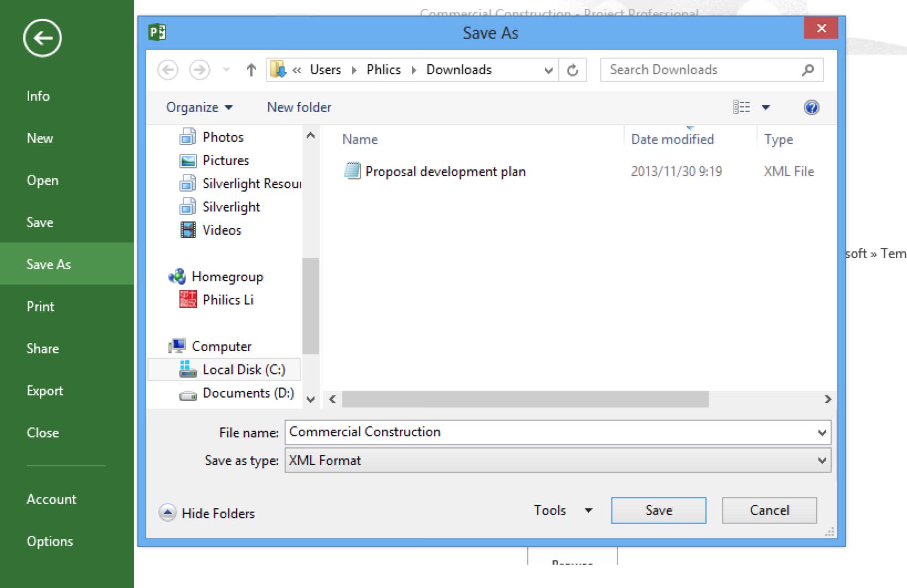
Task: Open the Export backstage tab
Action: pyautogui.click(x=45, y=391)
